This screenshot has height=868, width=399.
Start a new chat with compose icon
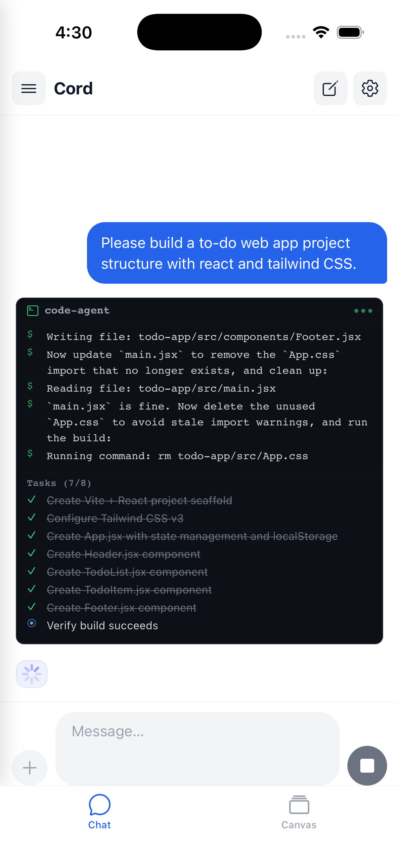[x=330, y=88]
